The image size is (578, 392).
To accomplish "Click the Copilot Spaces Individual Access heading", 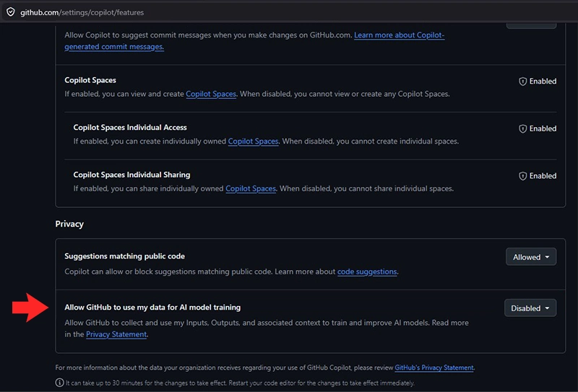I will pyautogui.click(x=130, y=128).
